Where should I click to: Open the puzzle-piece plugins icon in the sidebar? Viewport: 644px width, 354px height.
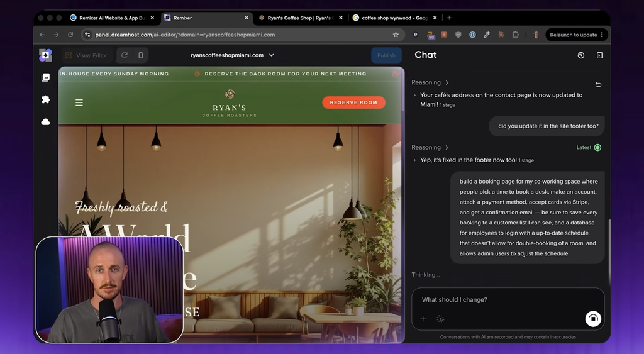(45, 99)
